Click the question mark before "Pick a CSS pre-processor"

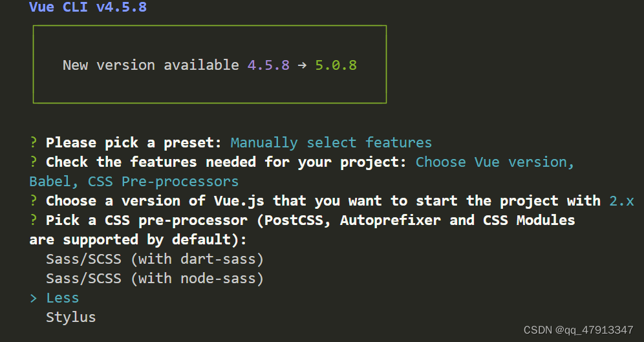34,220
